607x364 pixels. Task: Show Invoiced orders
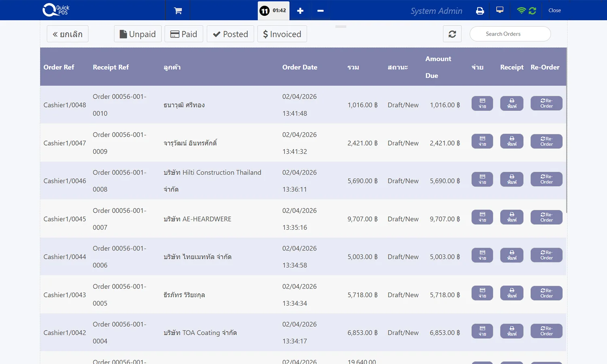282,34
